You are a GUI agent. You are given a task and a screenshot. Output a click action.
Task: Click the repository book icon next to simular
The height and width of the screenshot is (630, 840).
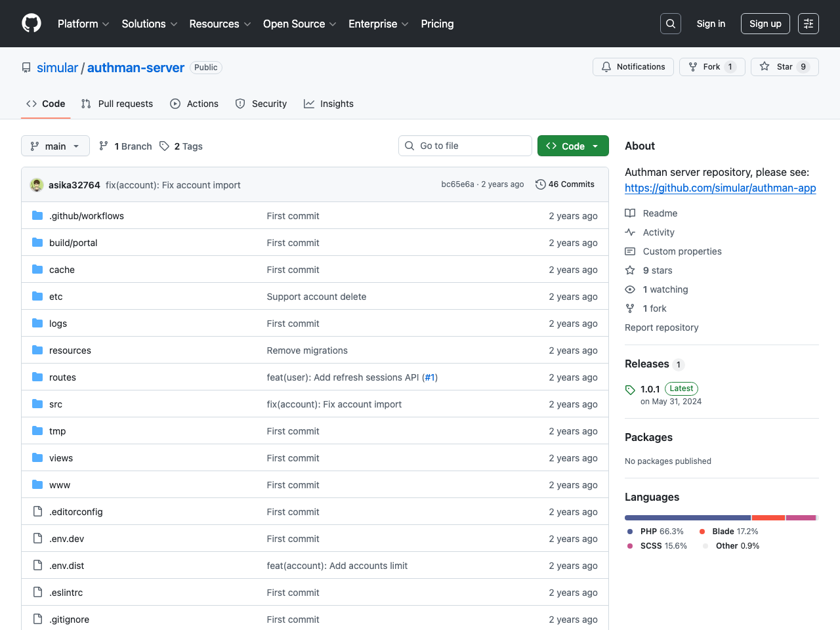coord(26,67)
